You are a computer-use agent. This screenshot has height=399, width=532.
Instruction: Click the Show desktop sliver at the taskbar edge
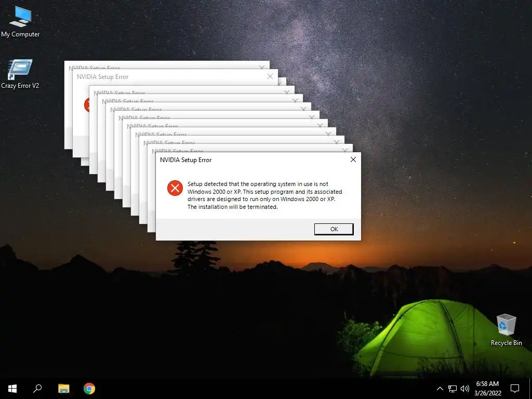click(530, 389)
